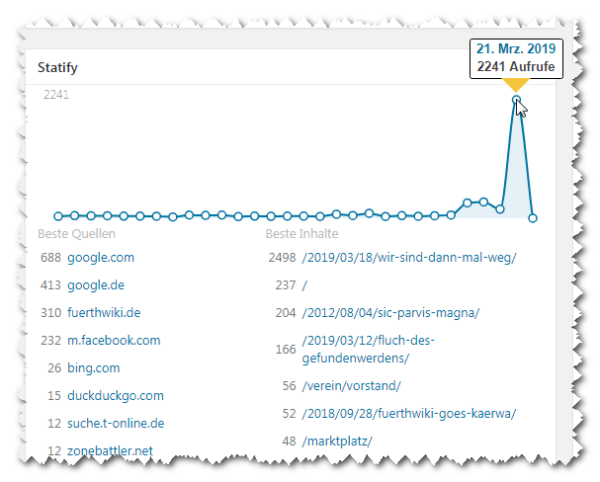Click the first data point on the chart
Image resolution: width=600 pixels, height=482 pixels.
(x=58, y=216)
